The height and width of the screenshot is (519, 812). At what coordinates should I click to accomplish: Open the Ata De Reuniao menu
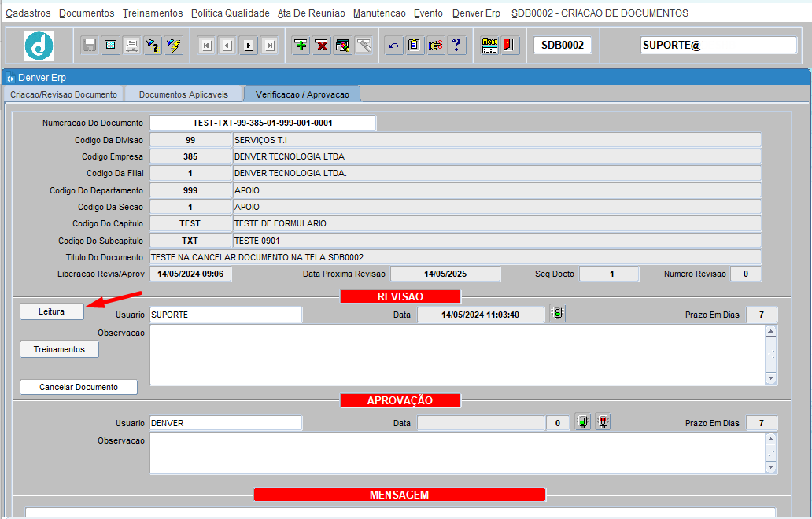pos(312,13)
